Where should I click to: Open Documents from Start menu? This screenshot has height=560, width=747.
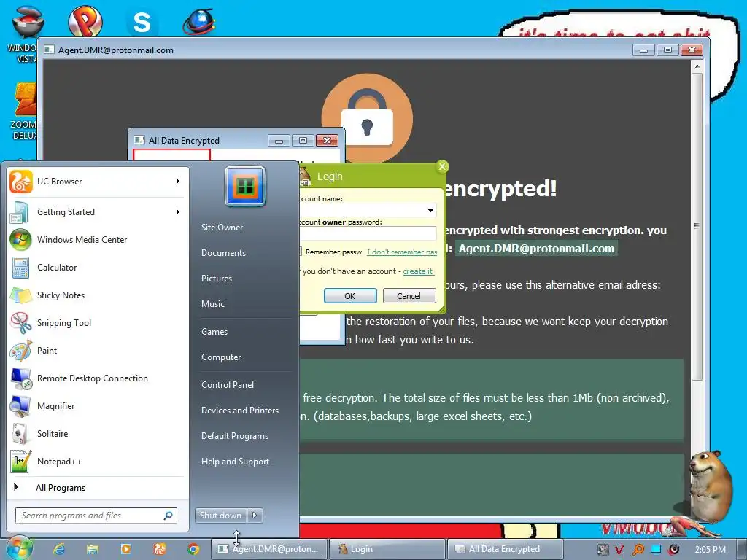[223, 253]
